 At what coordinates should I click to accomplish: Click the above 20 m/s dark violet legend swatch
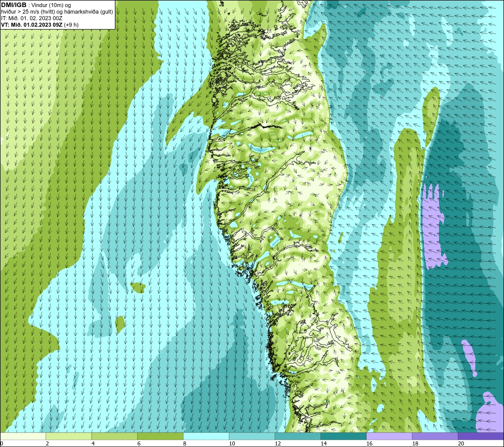coord(480,436)
